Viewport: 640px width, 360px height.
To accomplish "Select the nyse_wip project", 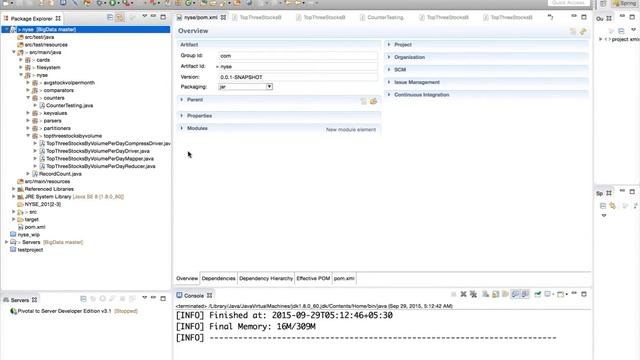I will 29,235.
